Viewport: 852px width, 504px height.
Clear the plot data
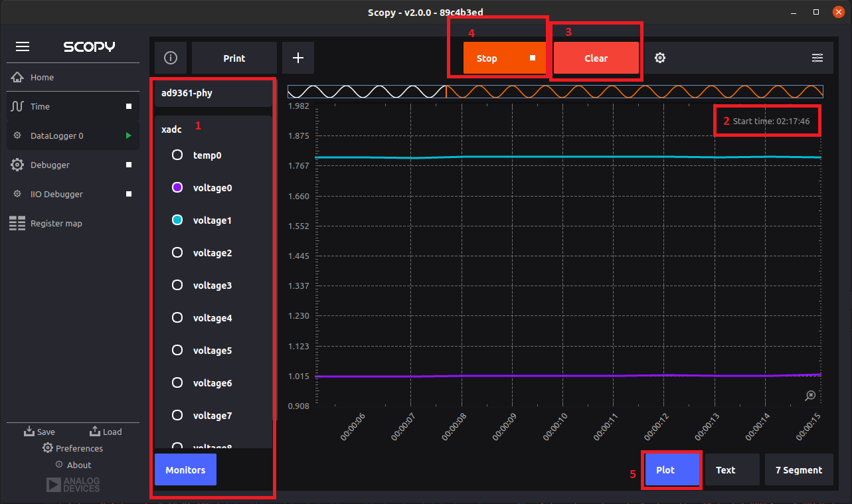(596, 58)
